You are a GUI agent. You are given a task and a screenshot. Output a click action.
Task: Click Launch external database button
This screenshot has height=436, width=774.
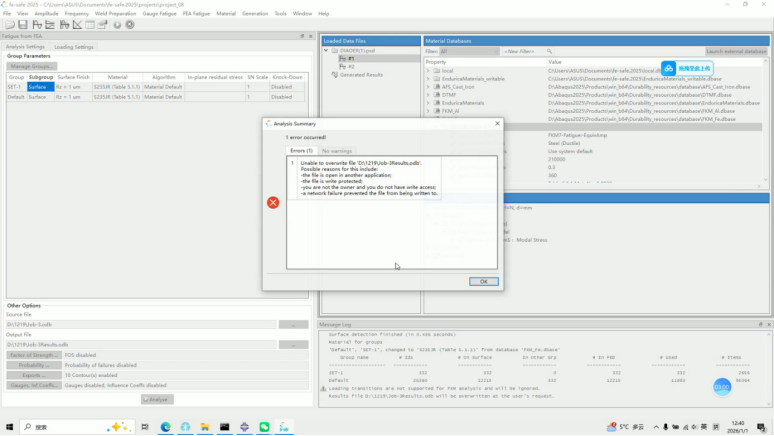click(x=736, y=51)
